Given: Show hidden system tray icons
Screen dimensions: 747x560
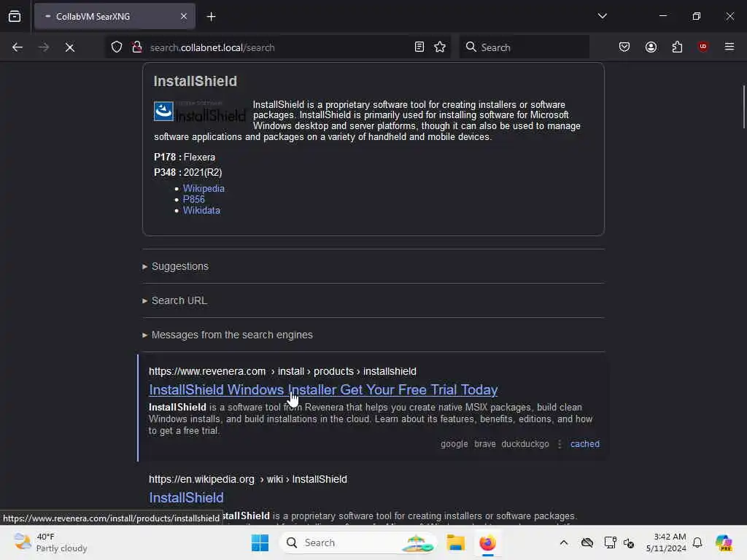Looking at the screenshot, I should 564,542.
